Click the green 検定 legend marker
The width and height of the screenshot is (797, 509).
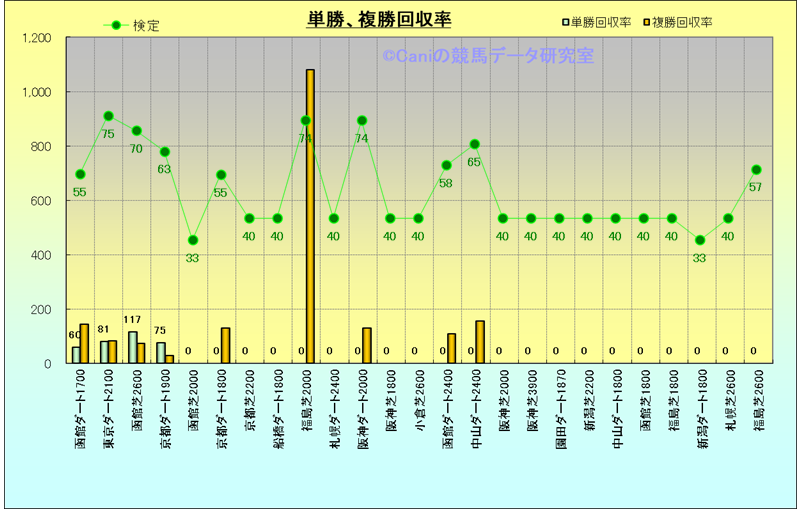click(117, 25)
